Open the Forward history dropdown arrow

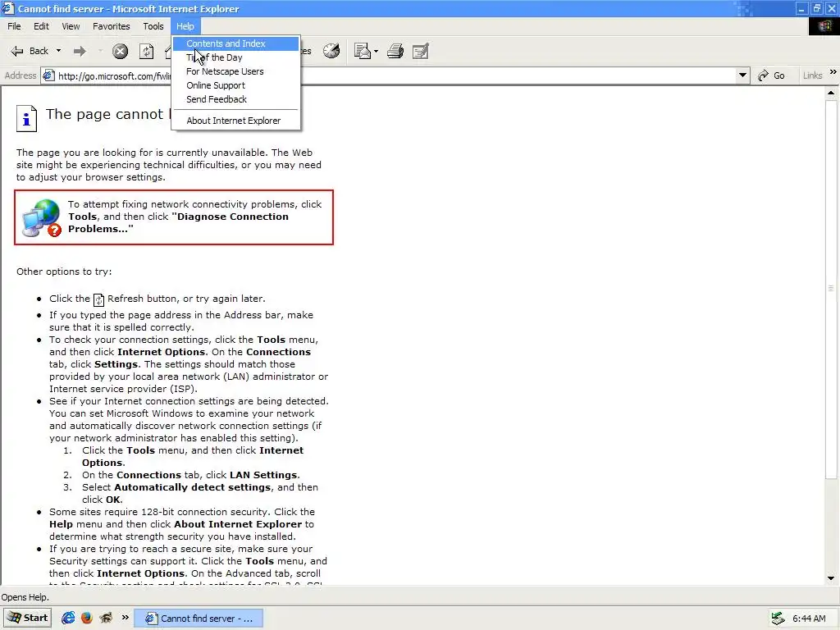[100, 51]
